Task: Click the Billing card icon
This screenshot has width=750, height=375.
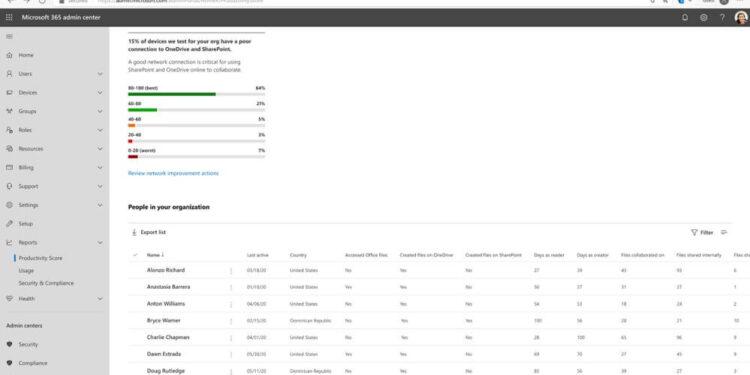Action: (9, 167)
